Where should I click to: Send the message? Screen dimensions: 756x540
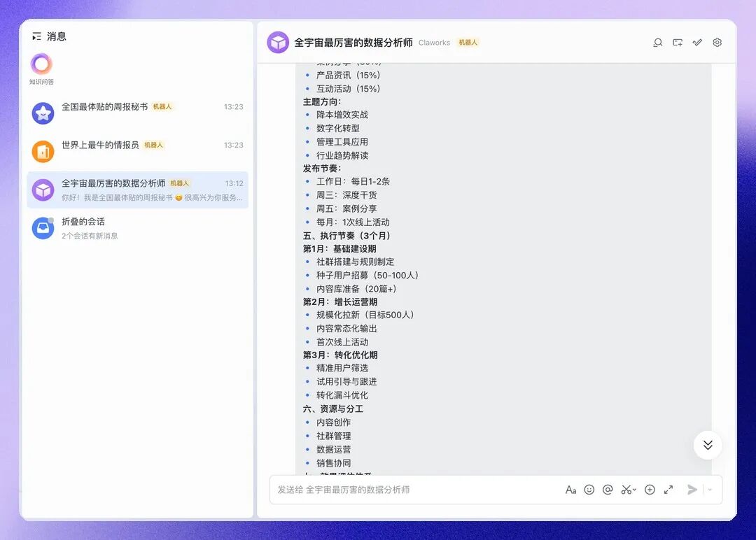click(x=692, y=490)
